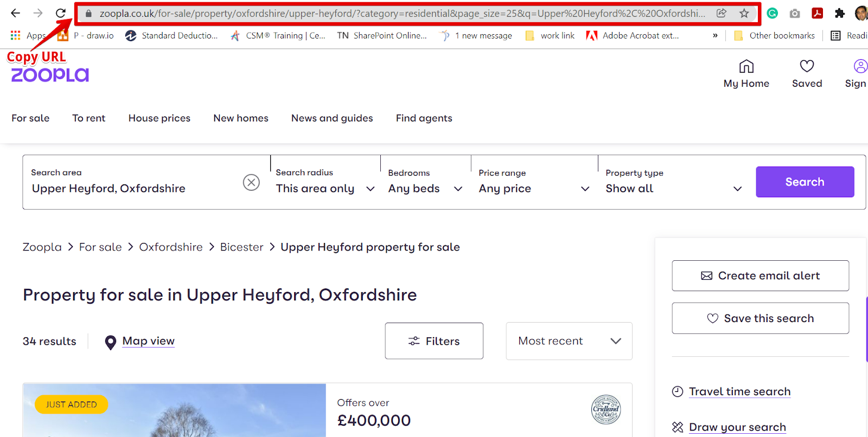Create an email alert
Screen dimensions: 868x437
[761, 276]
